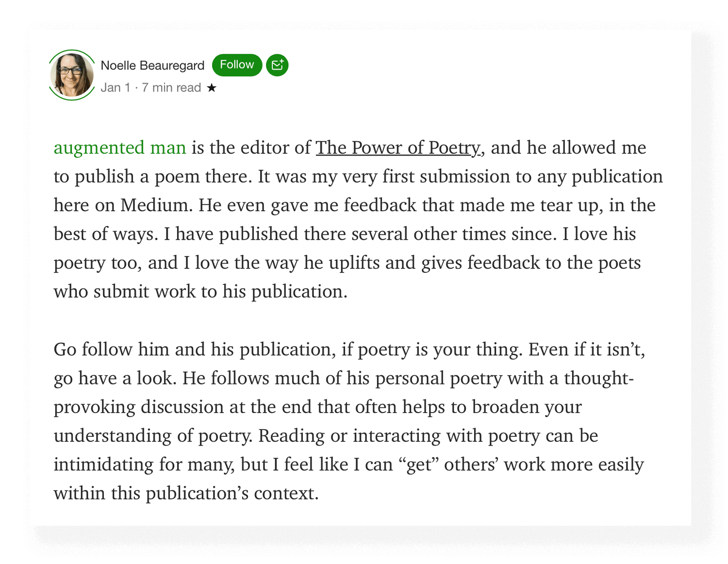Click the Jan 1 publish date
The width and height of the screenshot is (728, 564).
tap(116, 88)
